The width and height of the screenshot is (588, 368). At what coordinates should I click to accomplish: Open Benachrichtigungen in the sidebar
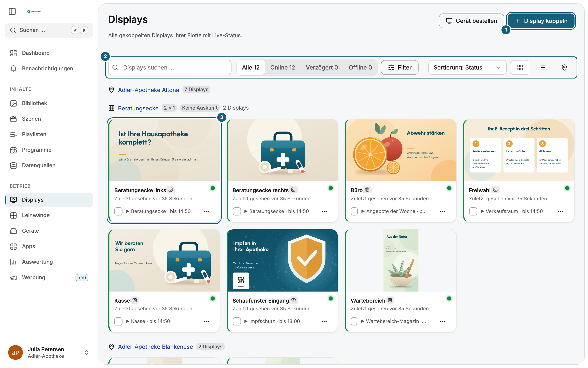49,68
